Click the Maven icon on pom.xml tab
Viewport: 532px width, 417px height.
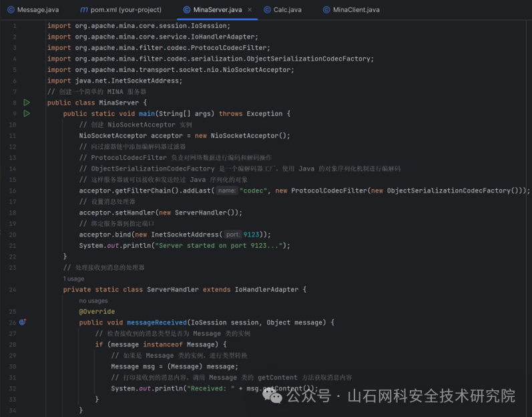point(84,10)
